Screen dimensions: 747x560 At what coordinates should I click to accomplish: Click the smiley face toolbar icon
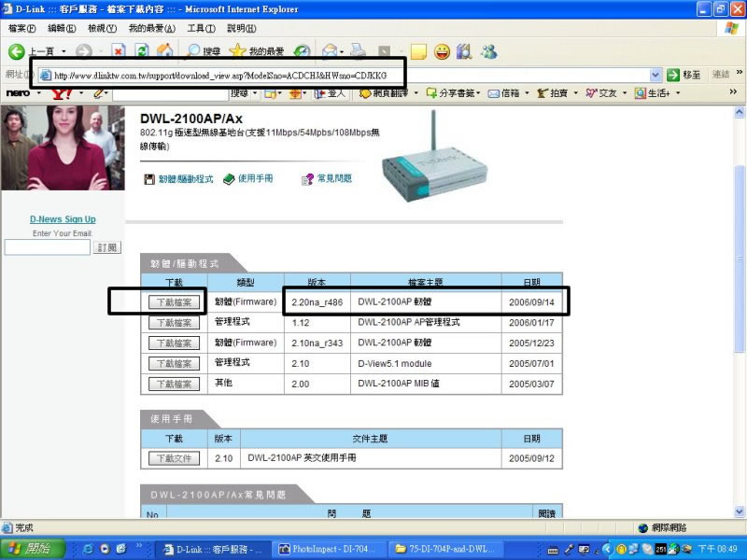click(x=442, y=51)
